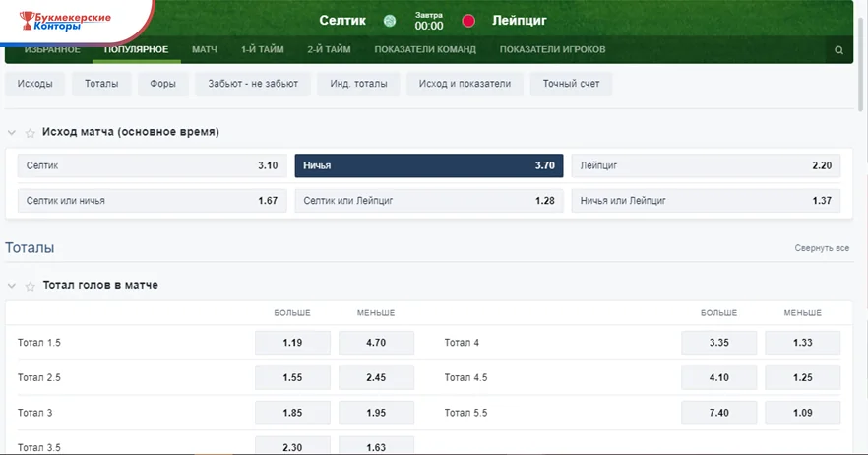Filter by Исход и показатели chip
Screen dimensions: 868x455
(465, 84)
